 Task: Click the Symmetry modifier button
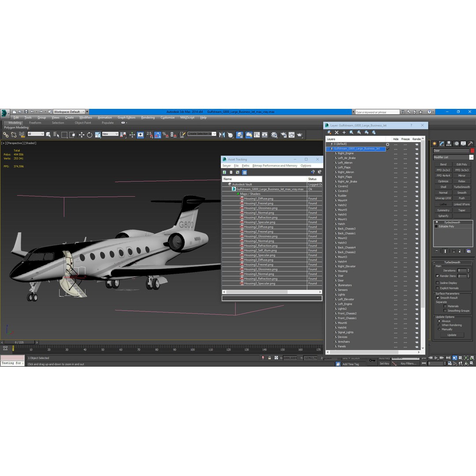443,210
